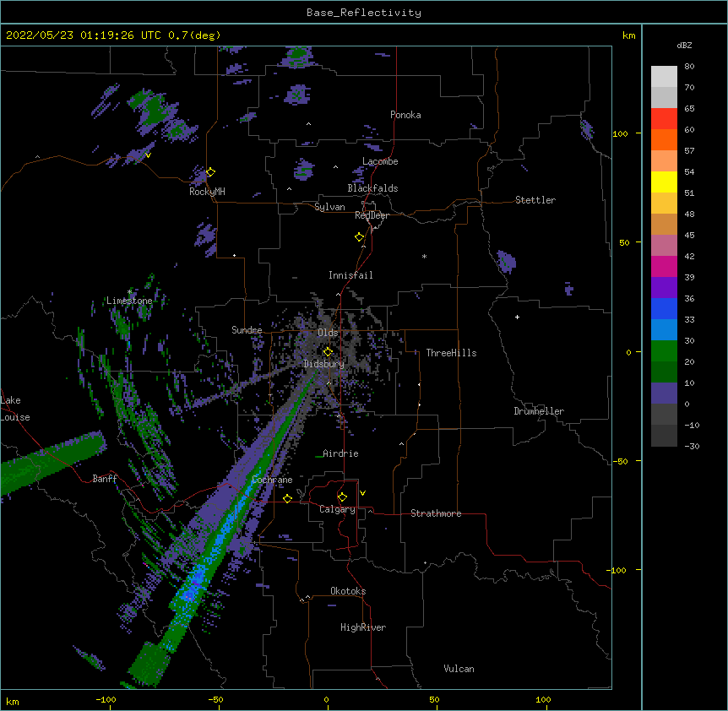Click the white asterisk marker above Limestone
The width and height of the screenshot is (728, 711).
[129, 292]
